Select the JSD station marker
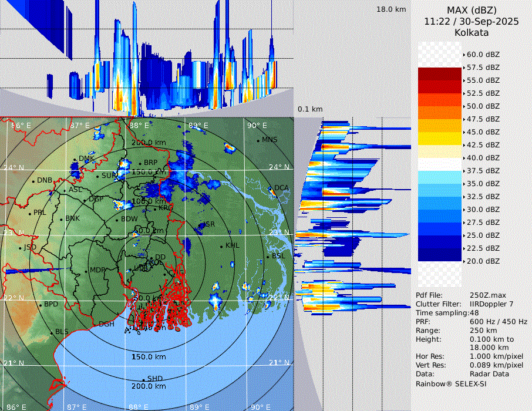 [x=20, y=248]
